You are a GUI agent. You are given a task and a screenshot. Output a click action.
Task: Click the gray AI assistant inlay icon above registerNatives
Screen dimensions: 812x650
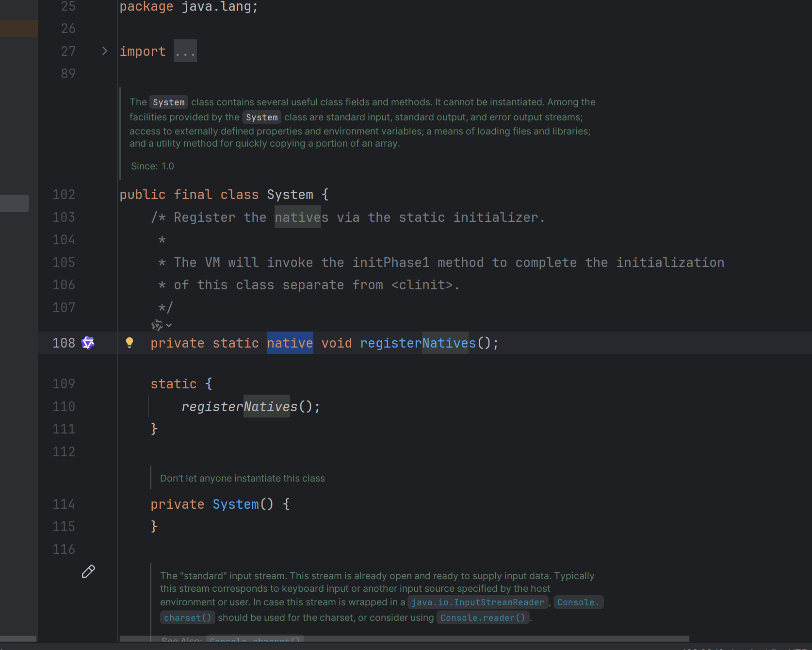pyautogui.click(x=157, y=325)
